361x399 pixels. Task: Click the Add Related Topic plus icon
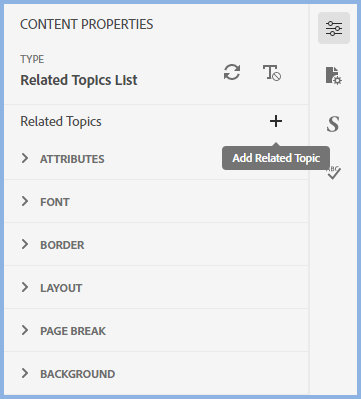pyautogui.click(x=276, y=121)
